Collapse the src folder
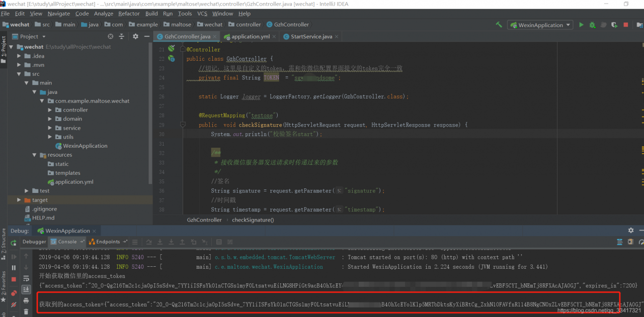644x317 pixels. coord(19,74)
